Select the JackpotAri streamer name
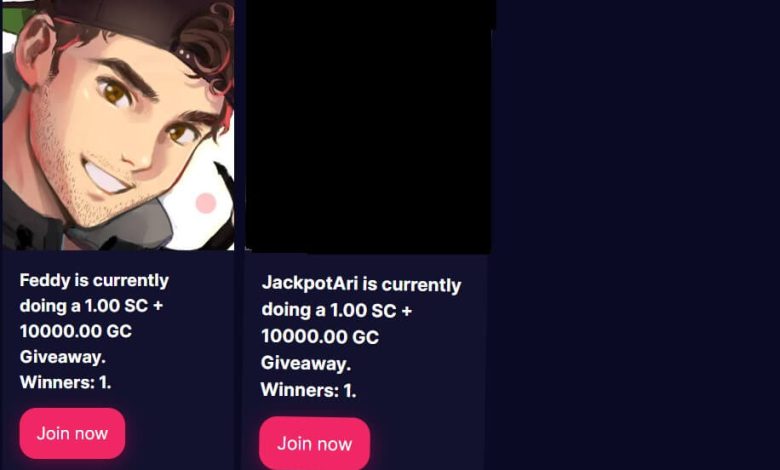Screen dimensions: 780x470 click(309, 283)
